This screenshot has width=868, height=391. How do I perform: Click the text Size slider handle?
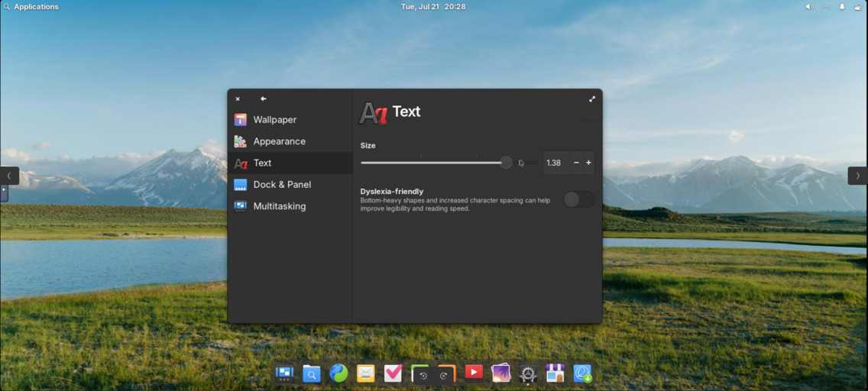click(506, 163)
